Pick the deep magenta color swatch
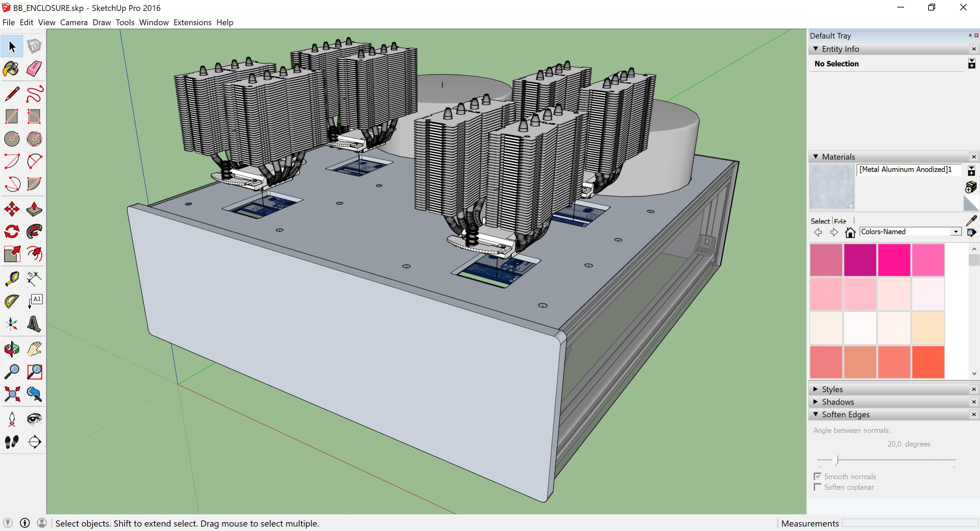 click(860, 260)
